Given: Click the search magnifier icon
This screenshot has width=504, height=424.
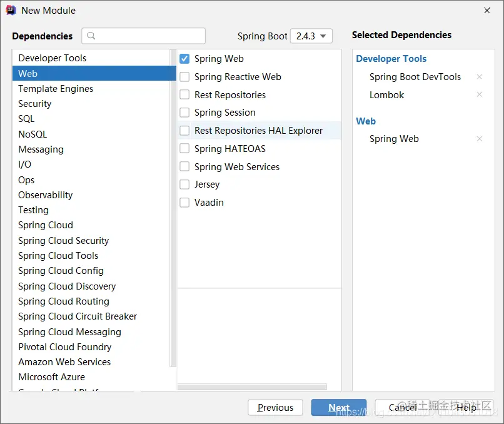Looking at the screenshot, I should (91, 36).
